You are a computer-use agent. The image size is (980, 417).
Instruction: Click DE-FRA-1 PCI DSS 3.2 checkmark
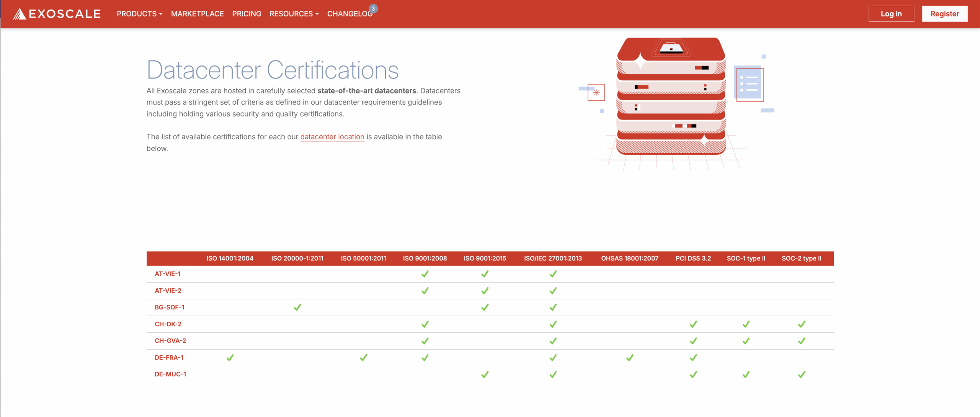[x=693, y=358]
